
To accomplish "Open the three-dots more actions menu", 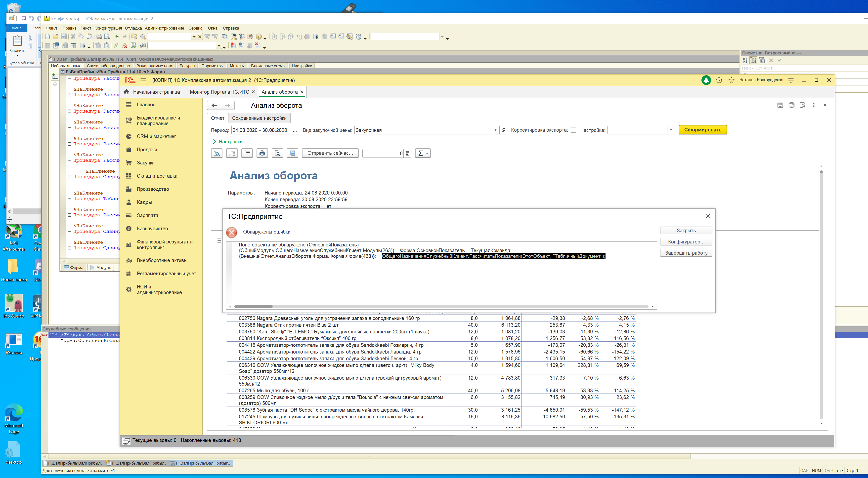I will 814,105.
